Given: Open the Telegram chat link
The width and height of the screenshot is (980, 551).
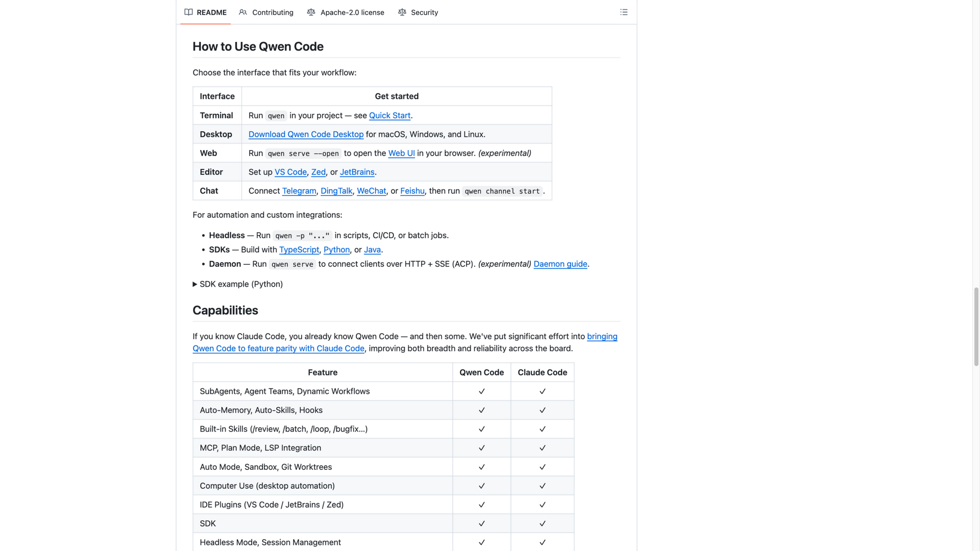Looking at the screenshot, I should [x=299, y=191].
